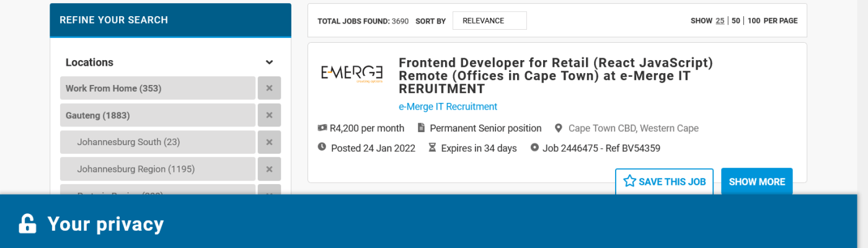
Task: Select the Work From Home (353) filter
Action: click(157, 88)
